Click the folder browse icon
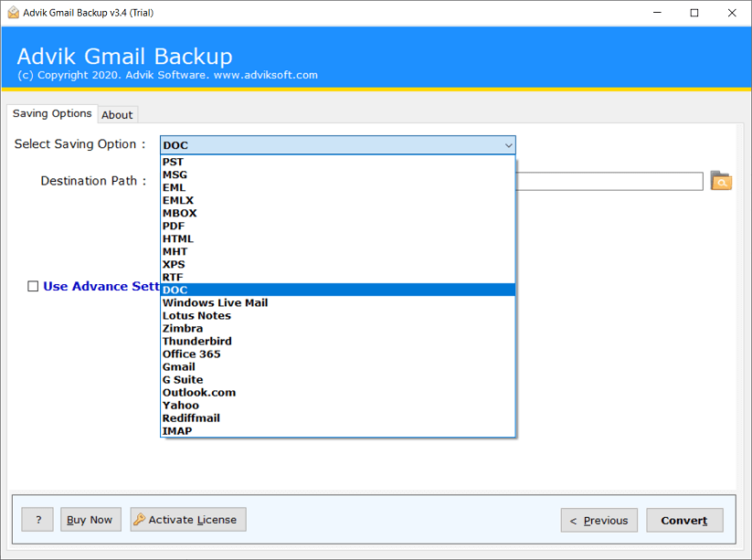 click(x=721, y=181)
